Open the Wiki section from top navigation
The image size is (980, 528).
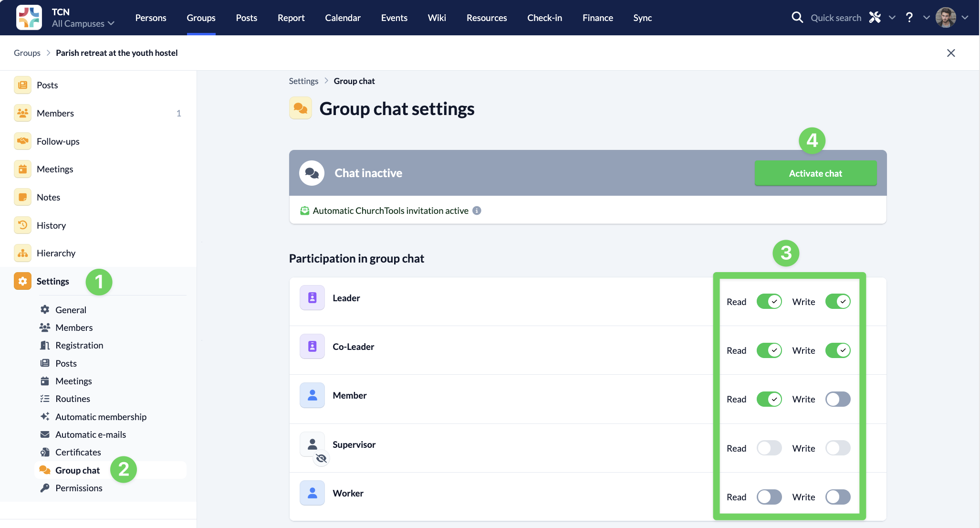(437, 17)
